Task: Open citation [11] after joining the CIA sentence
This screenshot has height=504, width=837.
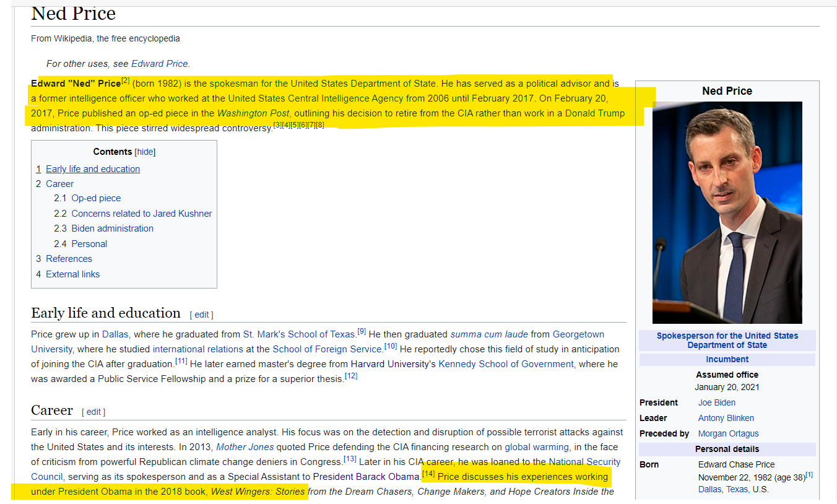Action: 181,361
